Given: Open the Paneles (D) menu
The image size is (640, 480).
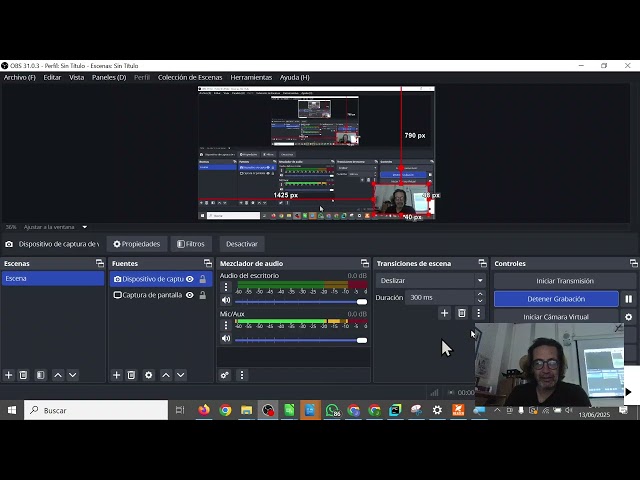Looking at the screenshot, I should tap(109, 77).
